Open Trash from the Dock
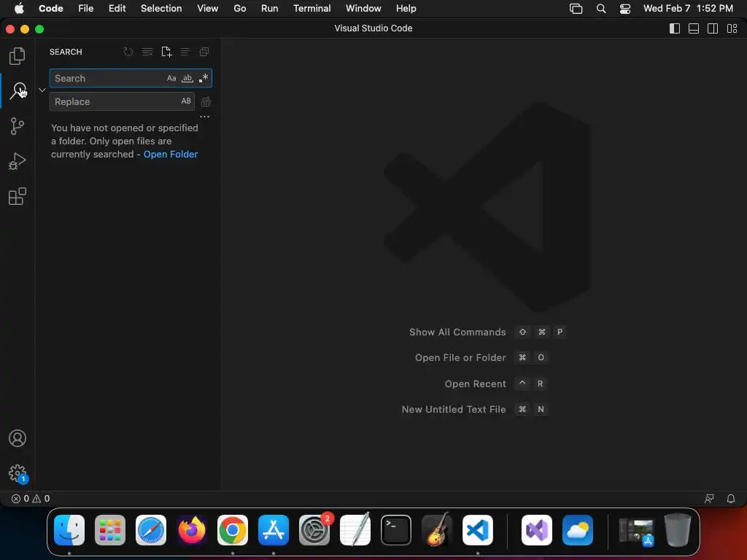747x560 pixels. pos(678,530)
